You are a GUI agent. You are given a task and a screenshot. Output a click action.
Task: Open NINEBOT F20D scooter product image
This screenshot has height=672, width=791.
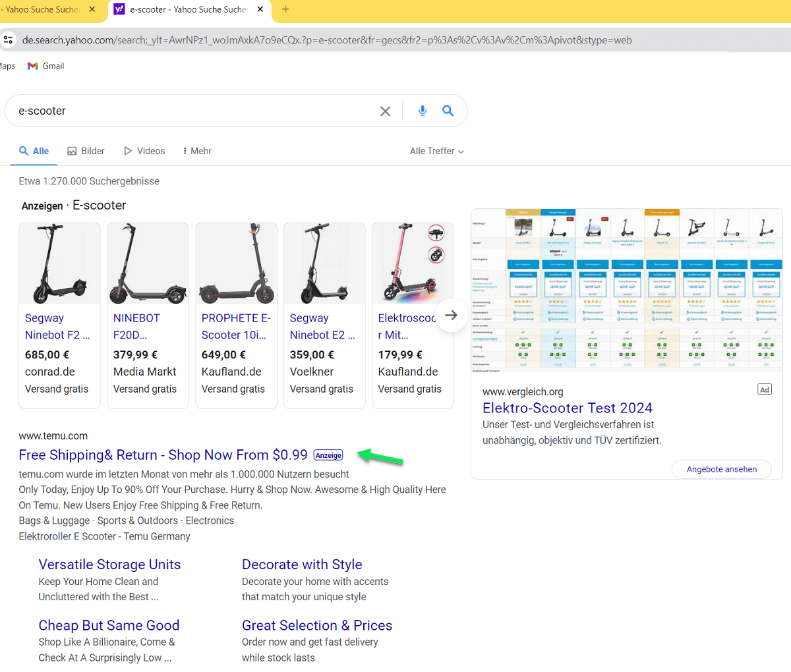(148, 264)
